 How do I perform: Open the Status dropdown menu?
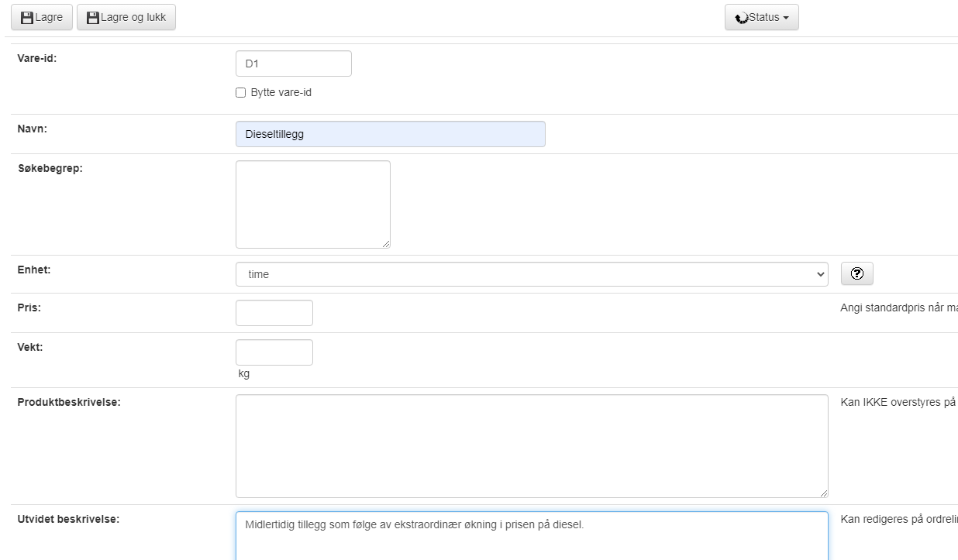tap(761, 17)
